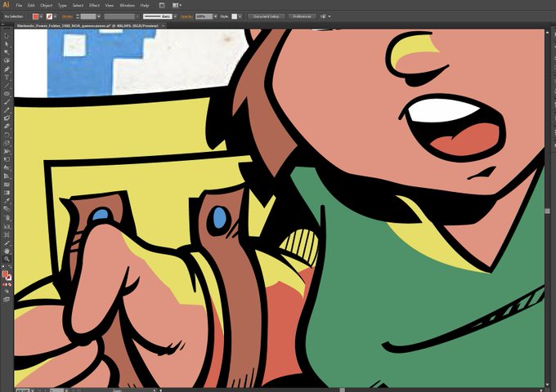Select the Hand tool
The image size is (556, 392).
coord(7,251)
